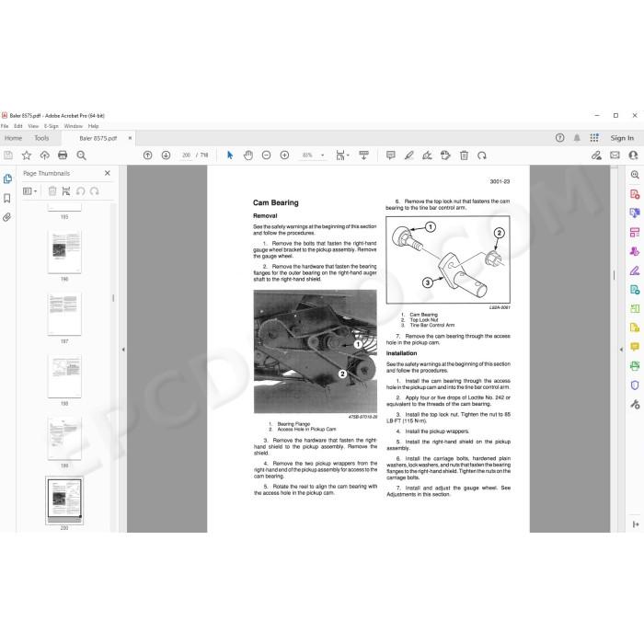Open More Tools wrench icon in right pane

point(635,405)
